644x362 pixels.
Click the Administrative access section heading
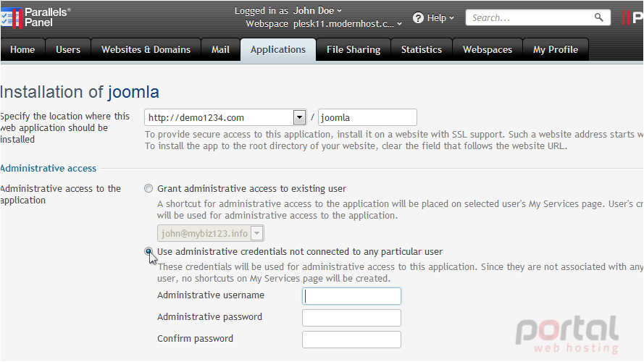click(49, 168)
